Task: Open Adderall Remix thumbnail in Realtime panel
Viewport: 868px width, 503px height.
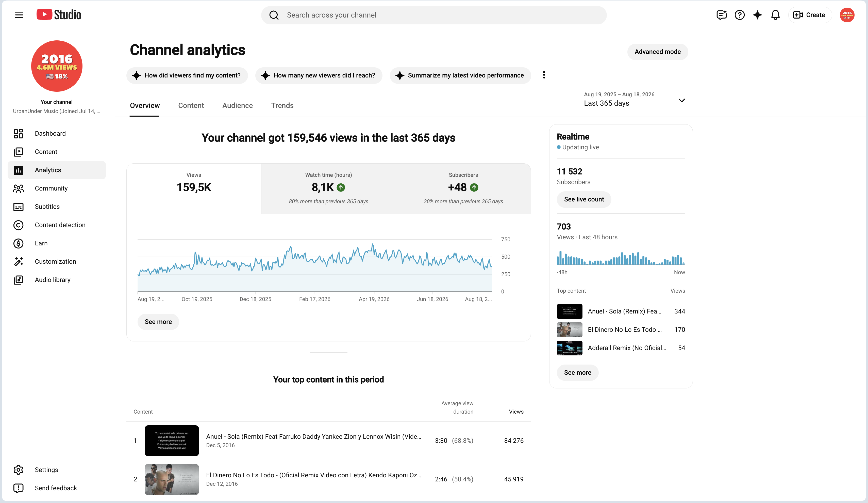Action: coord(569,348)
